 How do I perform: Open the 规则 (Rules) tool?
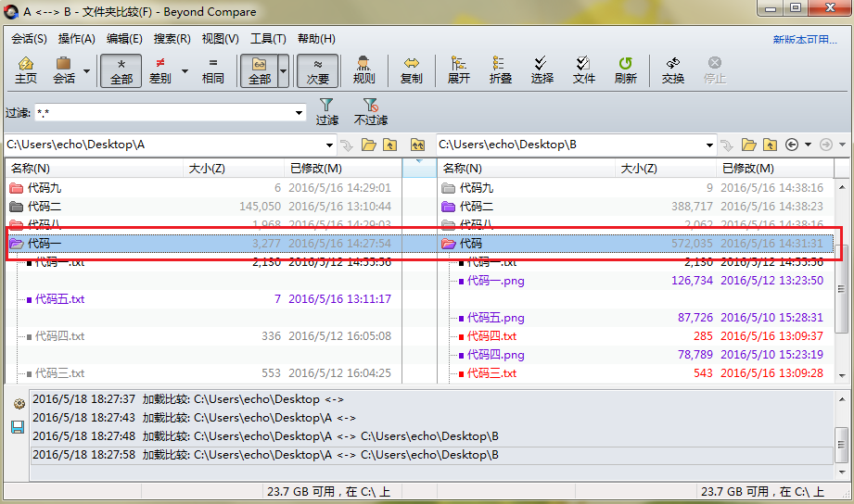point(364,70)
